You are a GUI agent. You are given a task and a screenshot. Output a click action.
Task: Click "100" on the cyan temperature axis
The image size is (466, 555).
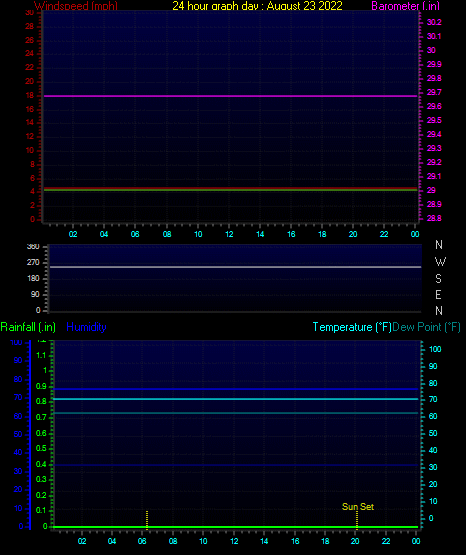click(x=435, y=349)
